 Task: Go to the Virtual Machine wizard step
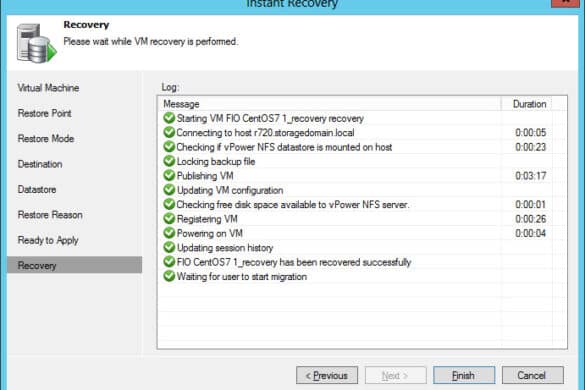point(49,88)
